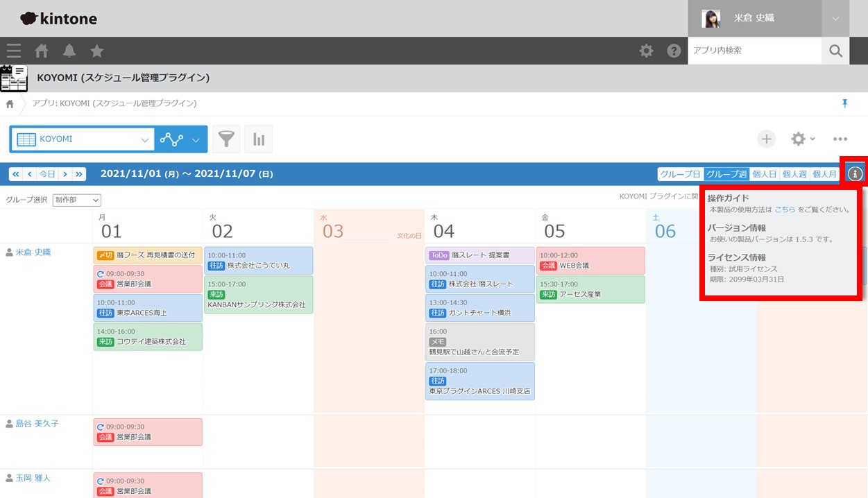Open the filter funnel icon

226,139
